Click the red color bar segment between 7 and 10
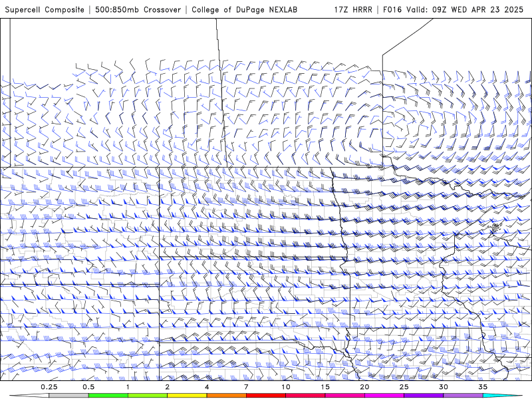The image size is (532, 399). [x=265, y=396]
